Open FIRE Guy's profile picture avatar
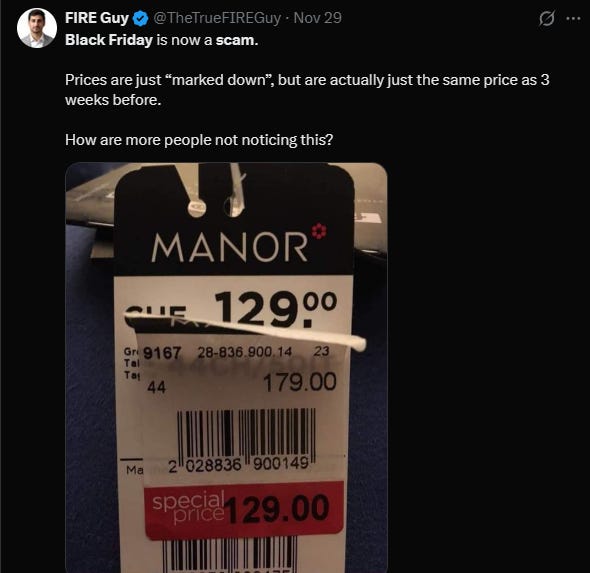 [37, 28]
